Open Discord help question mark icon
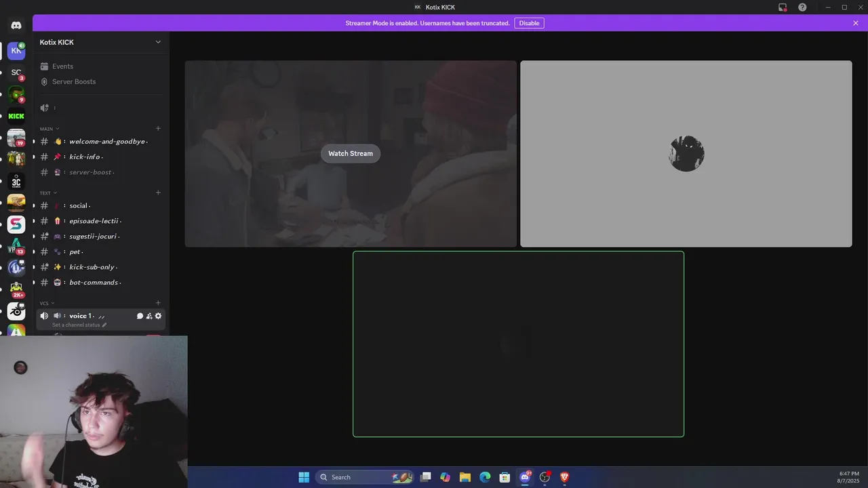 pos(803,7)
